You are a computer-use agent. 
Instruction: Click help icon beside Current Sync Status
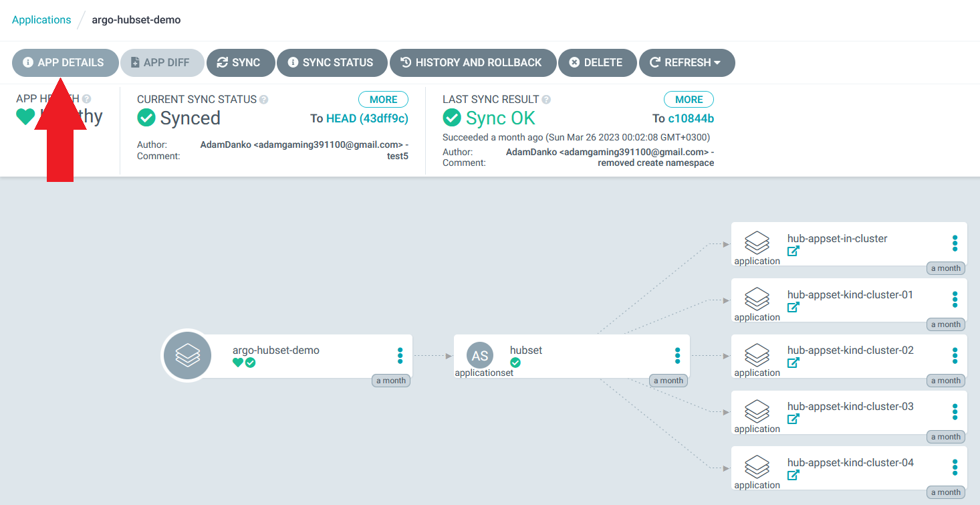click(264, 100)
